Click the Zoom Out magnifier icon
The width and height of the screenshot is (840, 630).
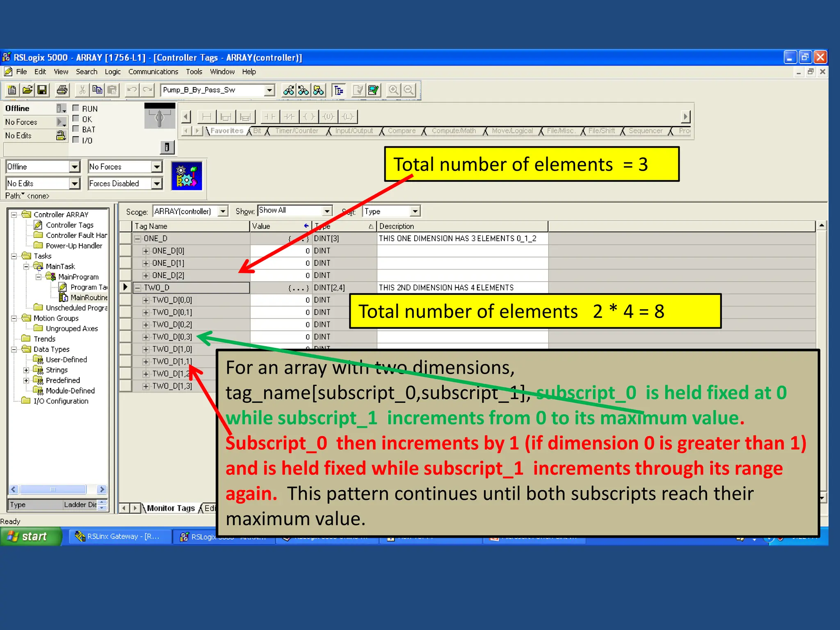409,90
